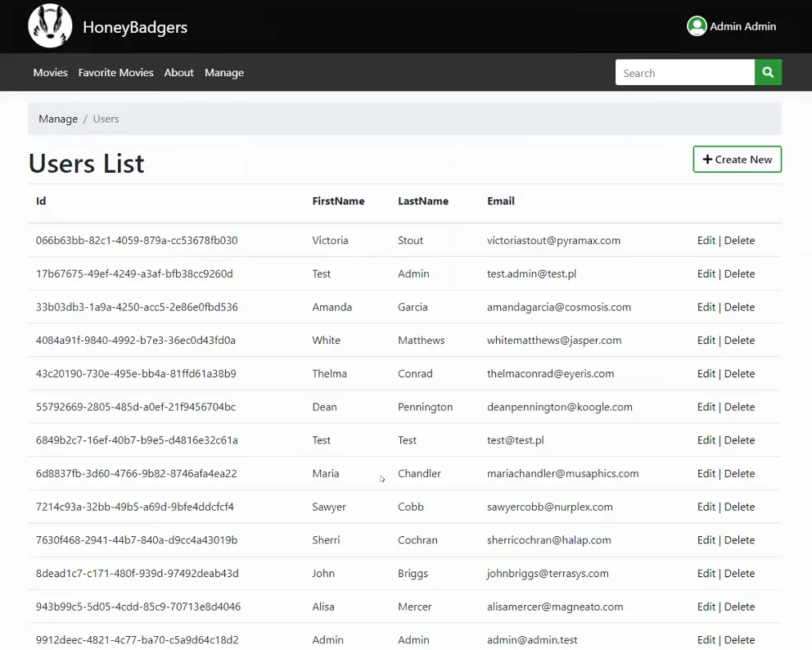812x650 pixels.
Task: Open the Manage menu in navbar
Action: (224, 73)
